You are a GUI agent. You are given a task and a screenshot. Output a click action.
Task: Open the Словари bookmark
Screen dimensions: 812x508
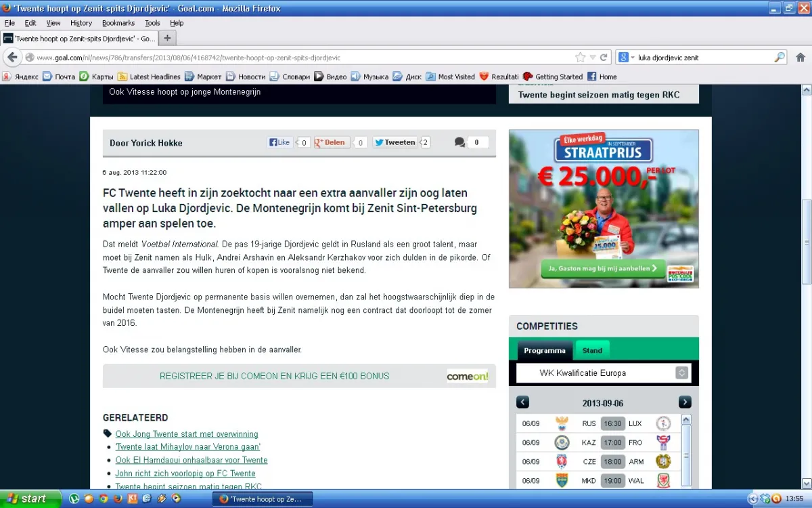pos(290,77)
